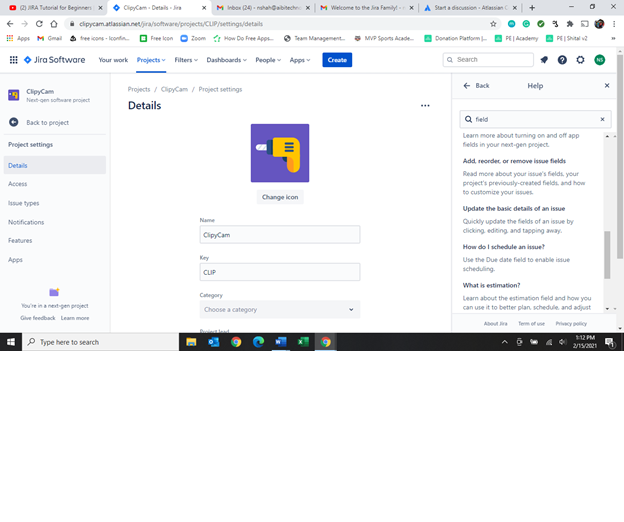The image size is (624, 522).
Task: Click the ClipyCam project avatar in sidebar
Action: pyautogui.click(x=14, y=95)
